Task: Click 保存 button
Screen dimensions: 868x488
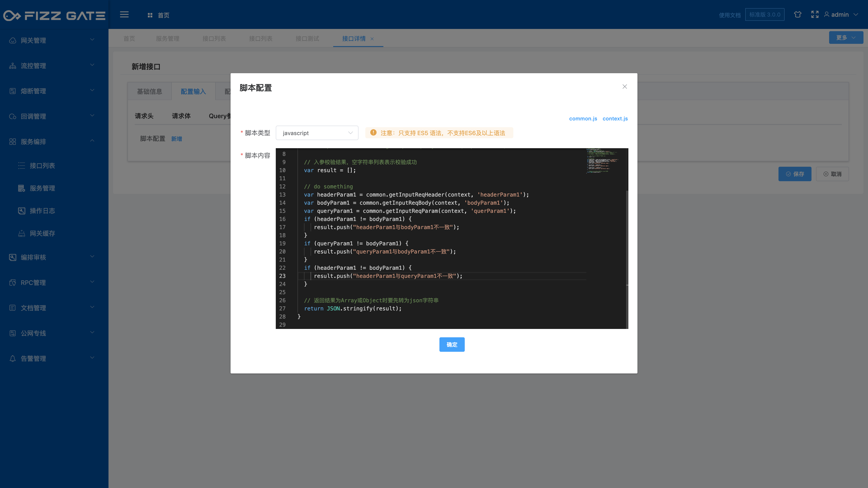Action: pyautogui.click(x=795, y=174)
